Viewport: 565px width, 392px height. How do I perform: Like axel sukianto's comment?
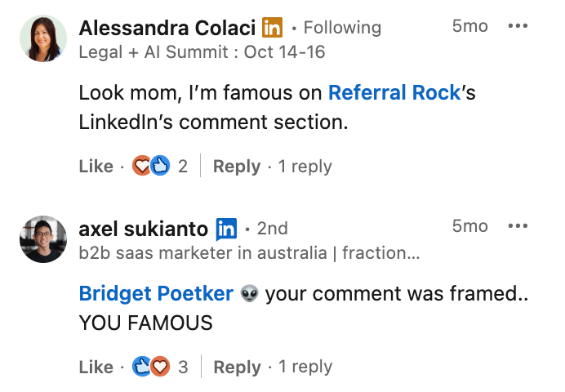coord(96,367)
